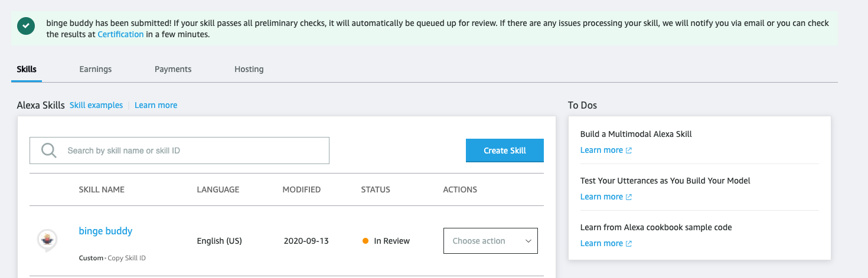Switch to the Skills tab
This screenshot has height=278, width=868.
pyautogui.click(x=27, y=69)
